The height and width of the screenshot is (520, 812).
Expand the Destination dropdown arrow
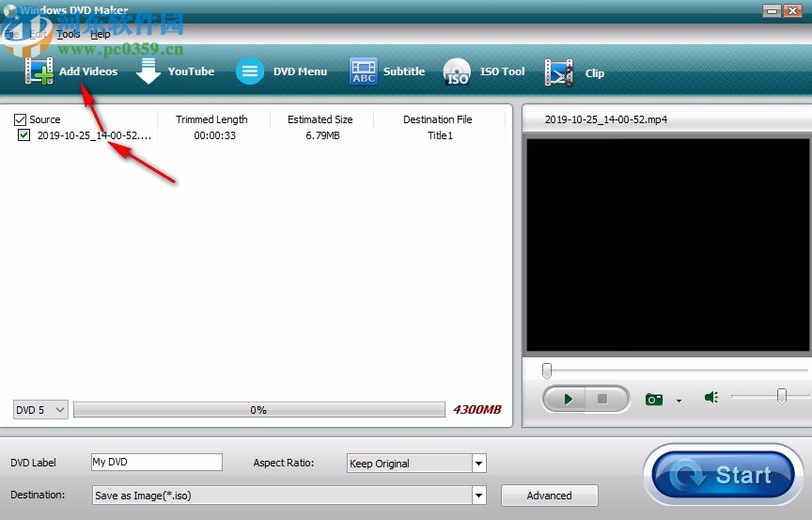479,496
